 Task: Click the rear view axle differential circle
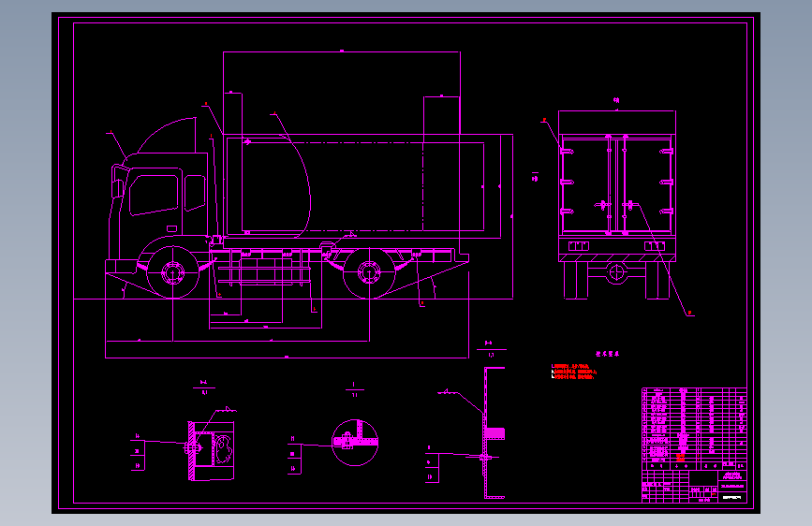click(617, 271)
